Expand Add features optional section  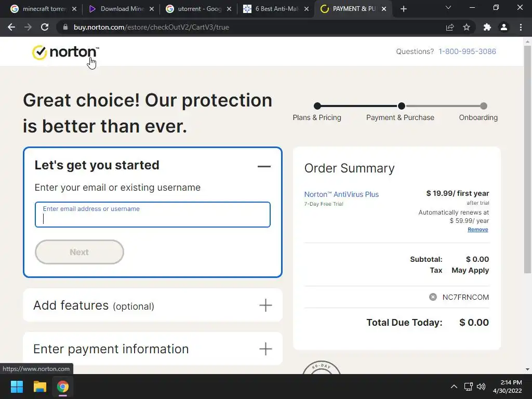pyautogui.click(x=265, y=305)
